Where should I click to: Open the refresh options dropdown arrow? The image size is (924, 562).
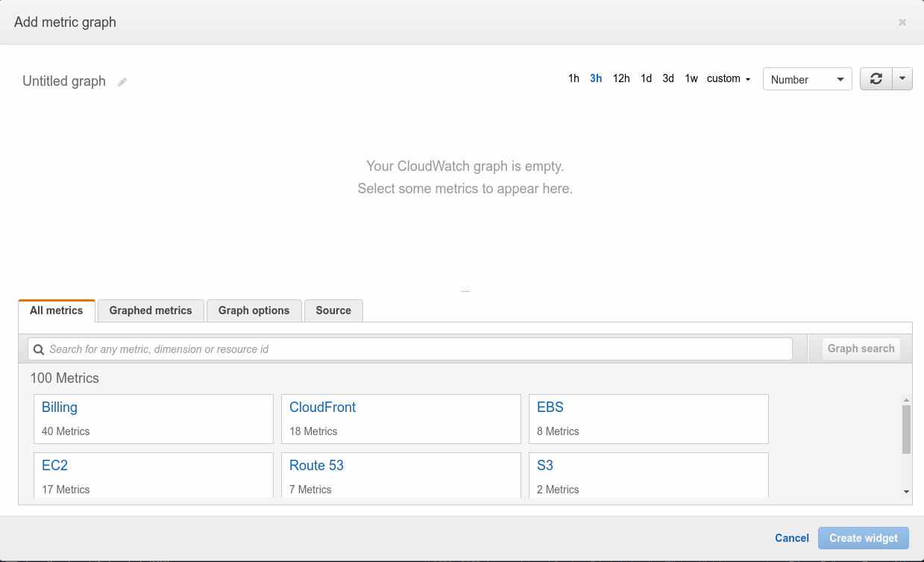(902, 79)
